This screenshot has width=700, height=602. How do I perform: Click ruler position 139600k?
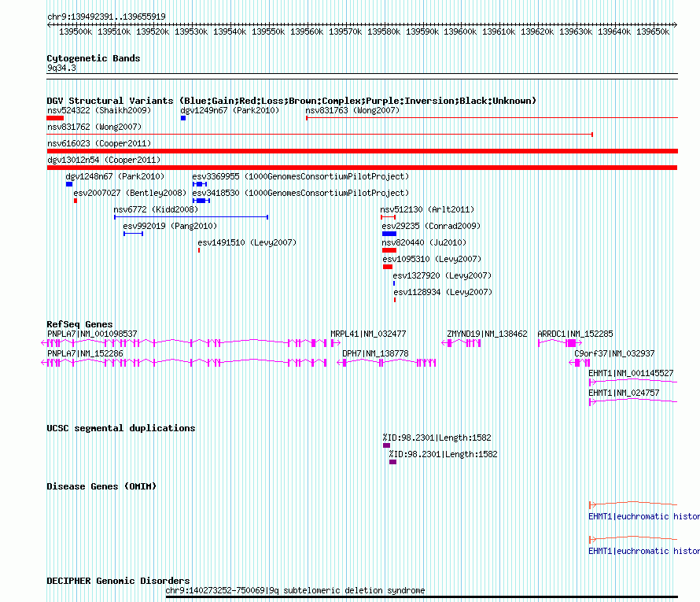point(460,31)
